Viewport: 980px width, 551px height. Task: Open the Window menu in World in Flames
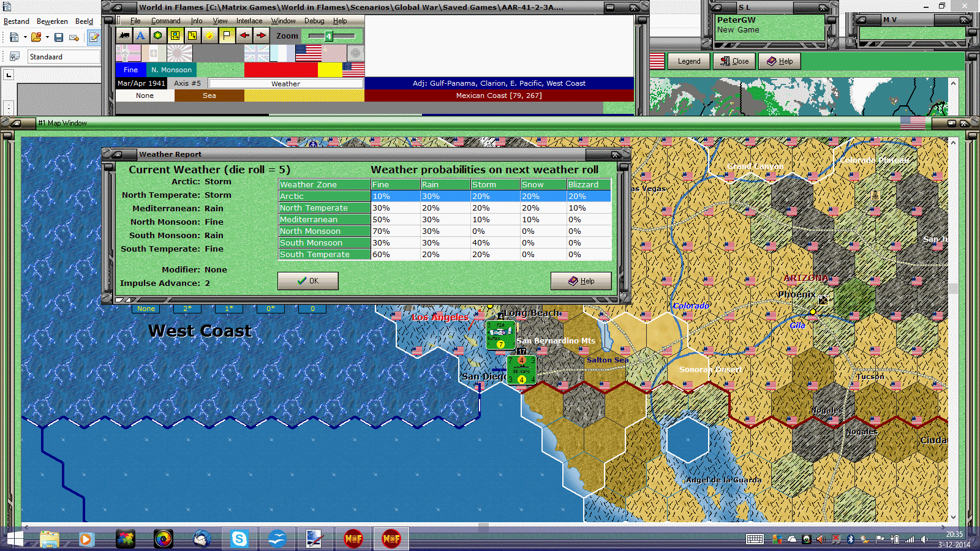284,21
